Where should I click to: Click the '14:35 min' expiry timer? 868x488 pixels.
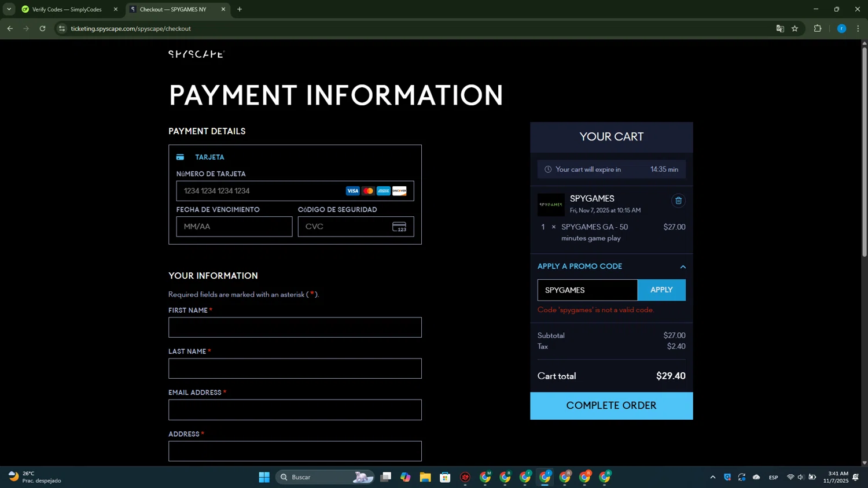[664, 169]
